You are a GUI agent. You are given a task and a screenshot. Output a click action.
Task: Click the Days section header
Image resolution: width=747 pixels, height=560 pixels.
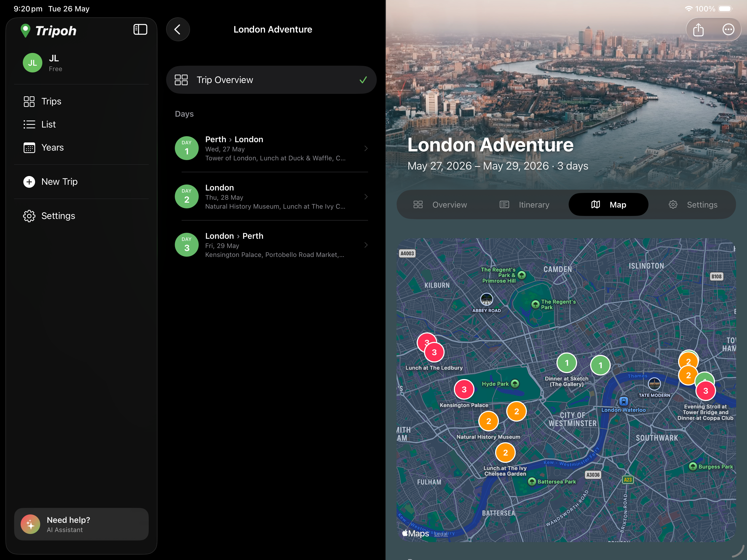coord(184,114)
